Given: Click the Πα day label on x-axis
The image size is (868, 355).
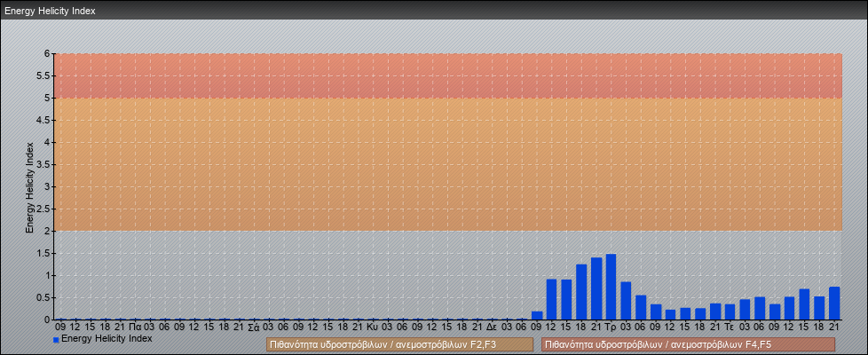Looking at the screenshot, I should coord(135,327).
